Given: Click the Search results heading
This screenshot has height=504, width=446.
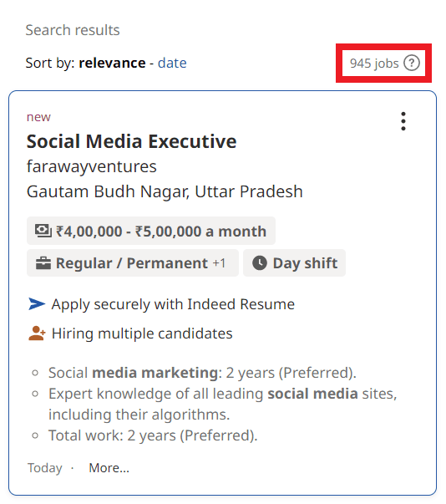Looking at the screenshot, I should coord(73,30).
